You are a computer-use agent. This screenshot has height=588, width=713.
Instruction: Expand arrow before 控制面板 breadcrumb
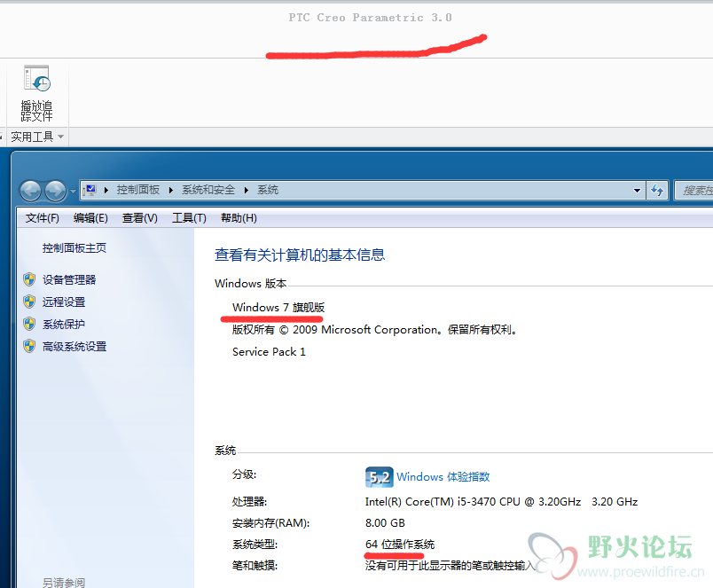[x=106, y=190]
